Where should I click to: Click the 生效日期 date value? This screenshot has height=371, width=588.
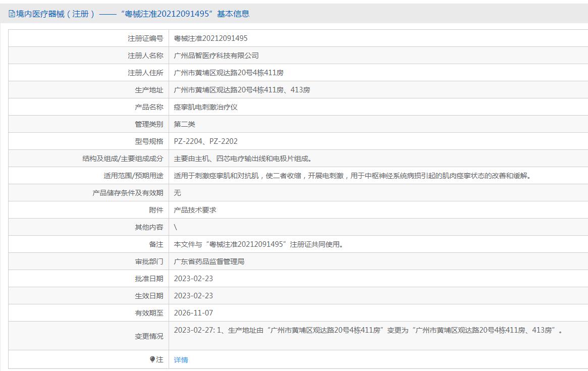pyautogui.click(x=193, y=296)
